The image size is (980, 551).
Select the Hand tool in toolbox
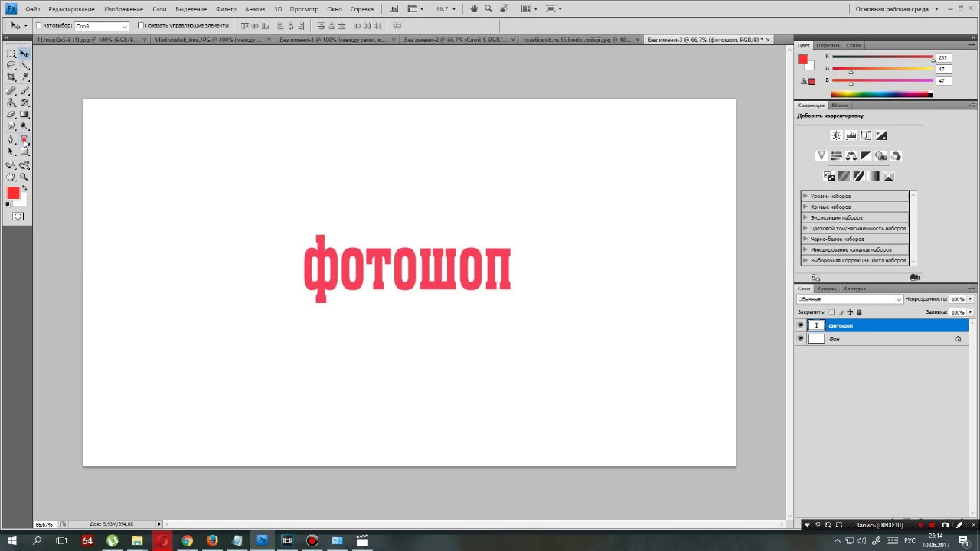click(x=11, y=177)
